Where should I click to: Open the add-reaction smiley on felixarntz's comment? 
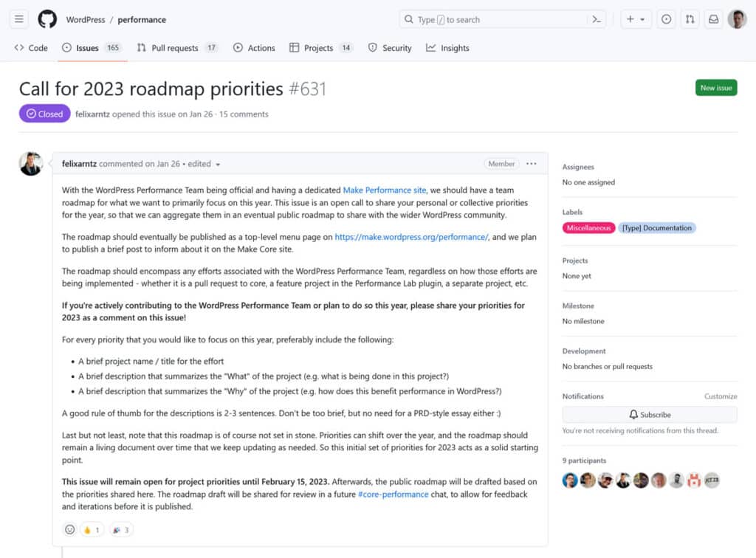[x=70, y=529]
